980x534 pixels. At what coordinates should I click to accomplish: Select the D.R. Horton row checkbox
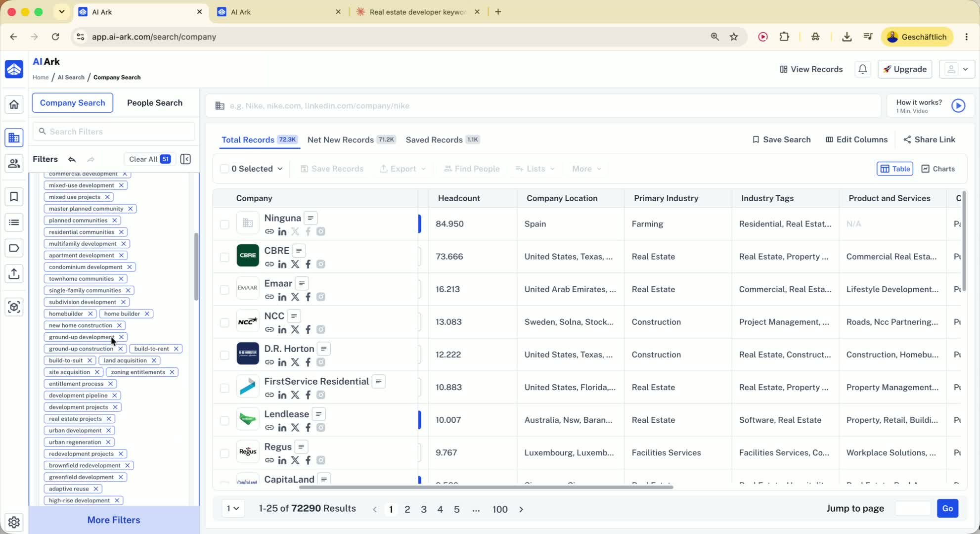tap(224, 355)
